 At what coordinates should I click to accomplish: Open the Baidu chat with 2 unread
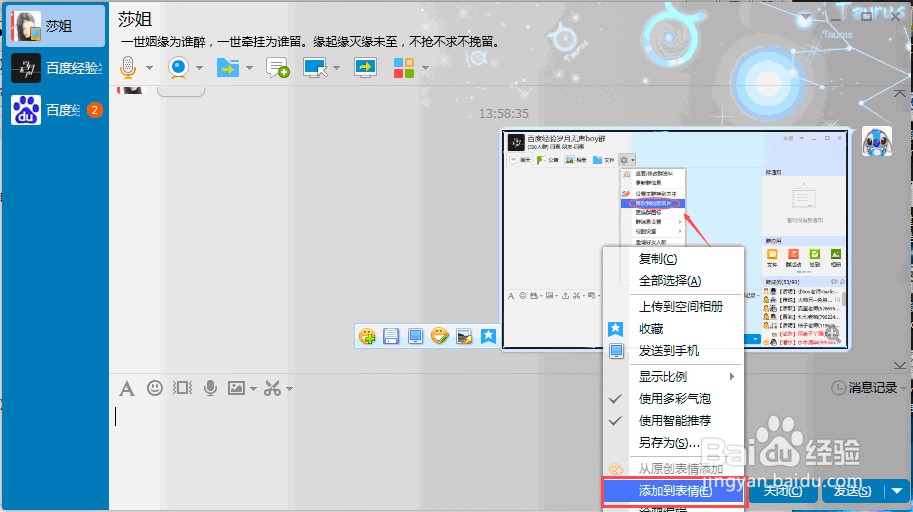56,110
